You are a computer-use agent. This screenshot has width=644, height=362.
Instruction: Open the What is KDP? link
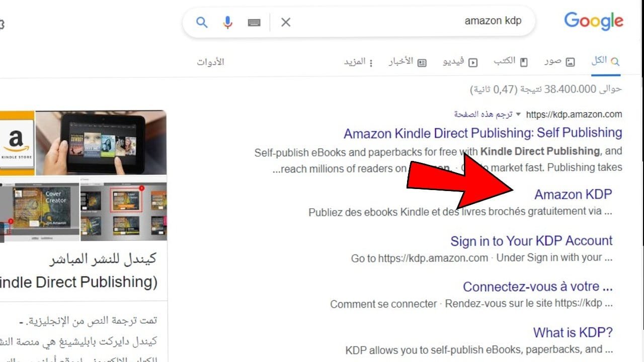573,332
